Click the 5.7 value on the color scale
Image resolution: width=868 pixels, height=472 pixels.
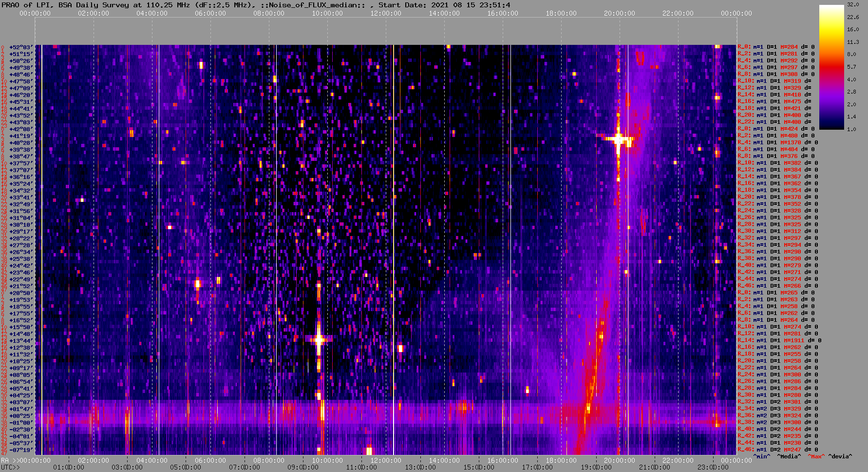pyautogui.click(x=851, y=67)
